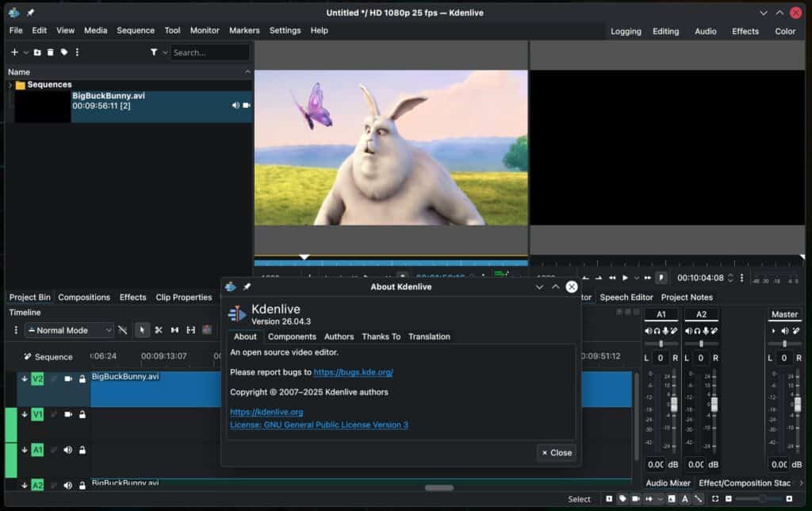Open the GNU General Public License Version 3 link

tap(319, 425)
